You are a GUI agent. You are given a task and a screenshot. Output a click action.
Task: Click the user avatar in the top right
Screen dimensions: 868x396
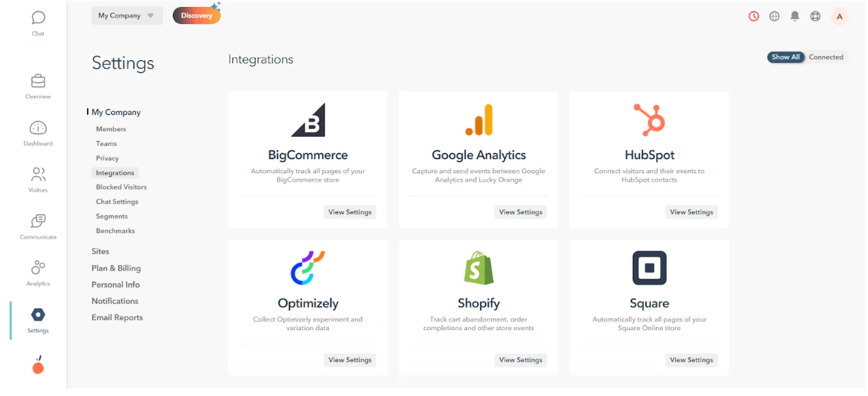coord(840,16)
